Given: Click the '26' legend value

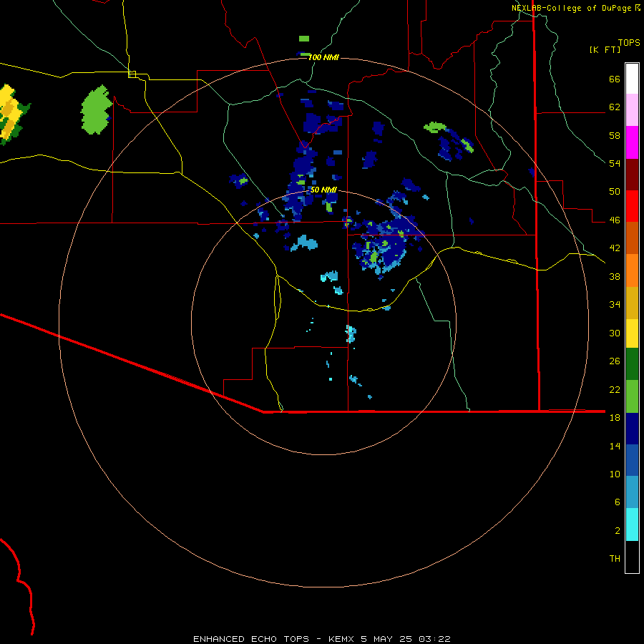Looking at the screenshot, I should [615, 361].
